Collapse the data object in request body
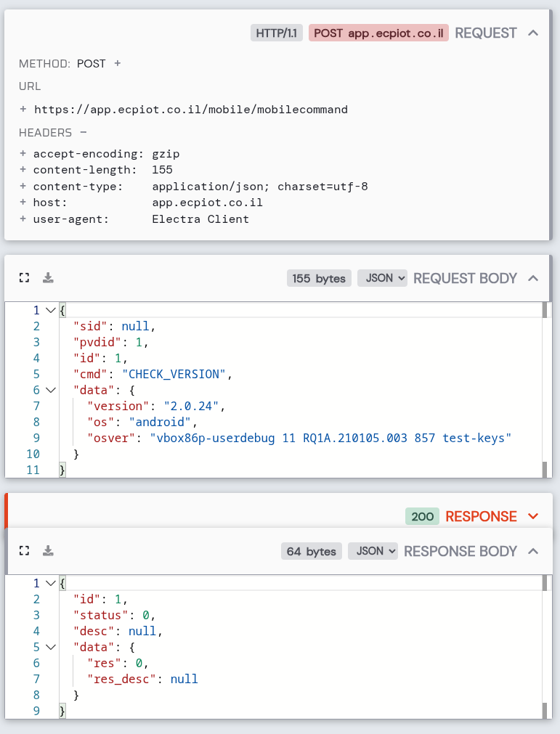 (49, 390)
